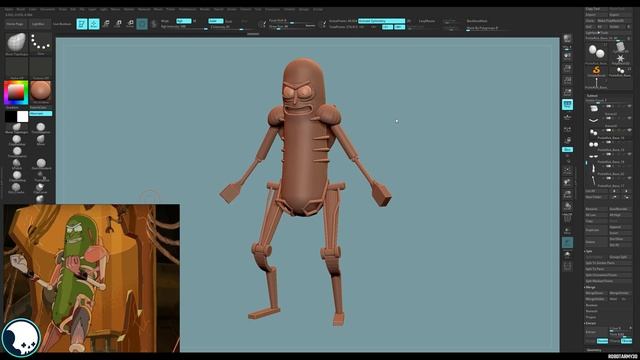This screenshot has width=640, height=360.
Task: Click the Pickle Rick reference image
Action: (x=92, y=278)
